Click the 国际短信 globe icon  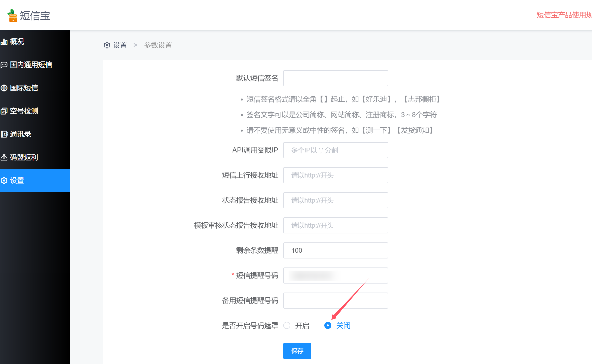click(4, 88)
